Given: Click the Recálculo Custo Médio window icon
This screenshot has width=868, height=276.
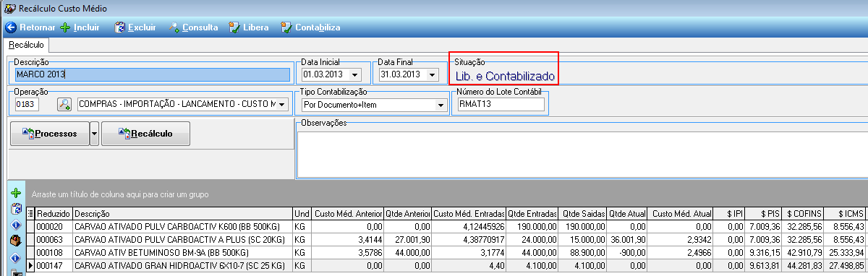Looking at the screenshot, I should pos(9,8).
